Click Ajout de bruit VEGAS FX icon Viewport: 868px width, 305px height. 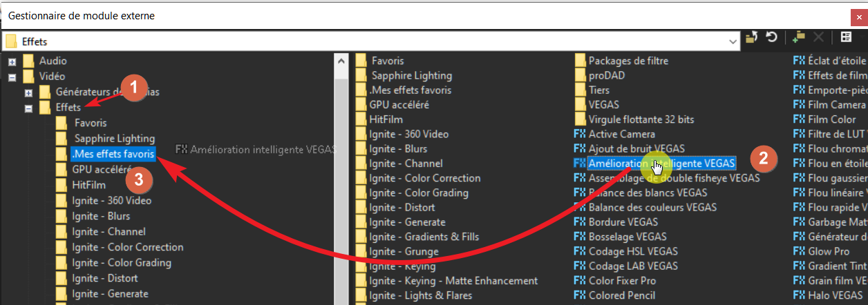[x=580, y=148]
